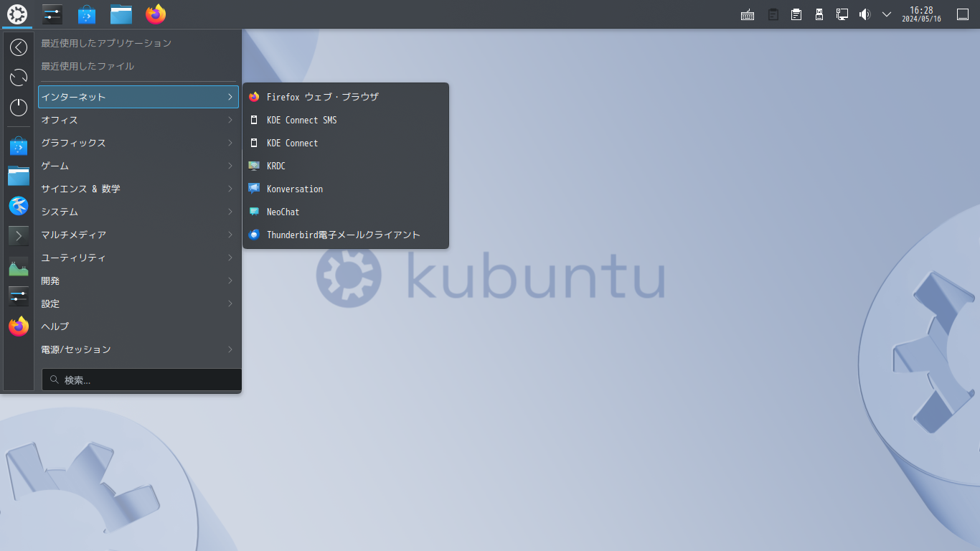Open Discover from the menu sidebar favorites
This screenshot has height=551, width=980.
(19, 146)
